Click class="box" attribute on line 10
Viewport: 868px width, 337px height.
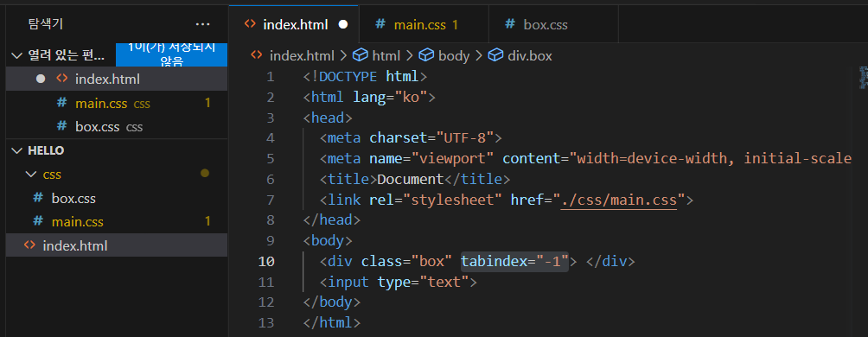407,261
